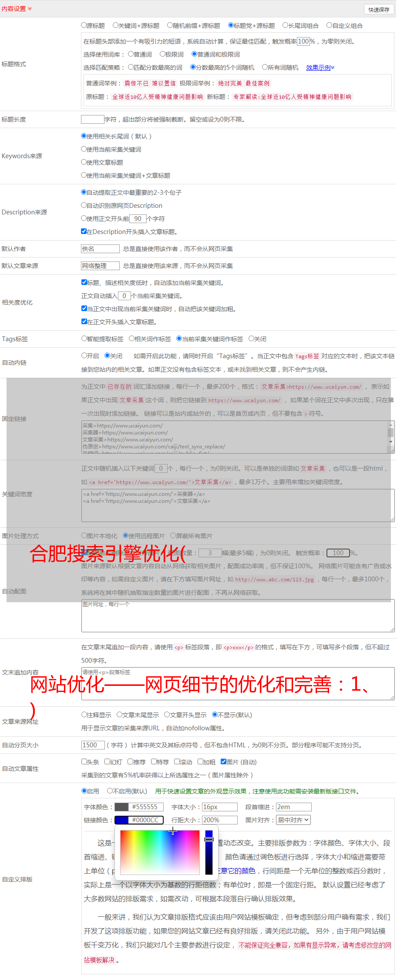Select 屏蔽所有图片 image handling radio
This screenshot has width=397, height=980.
tap(173, 536)
